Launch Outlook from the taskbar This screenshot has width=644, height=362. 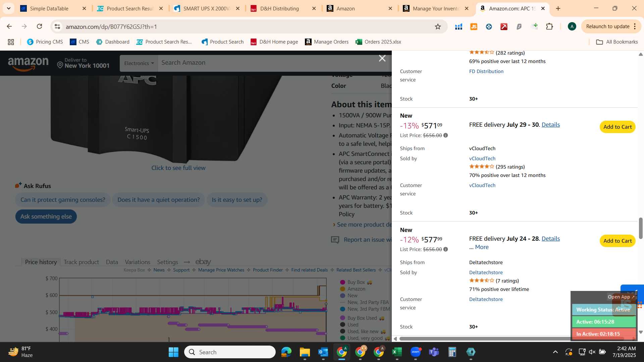pos(323,352)
